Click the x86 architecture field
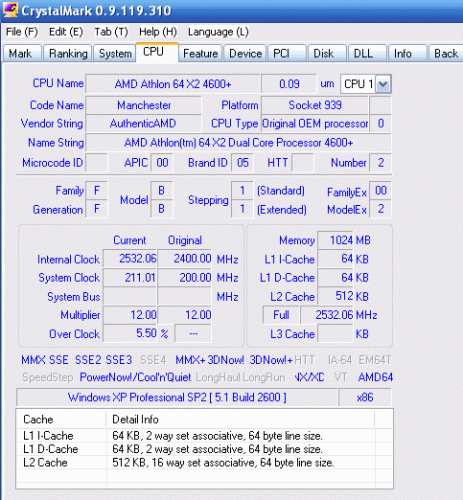Image resolution: width=463 pixels, height=500 pixels. (365, 397)
